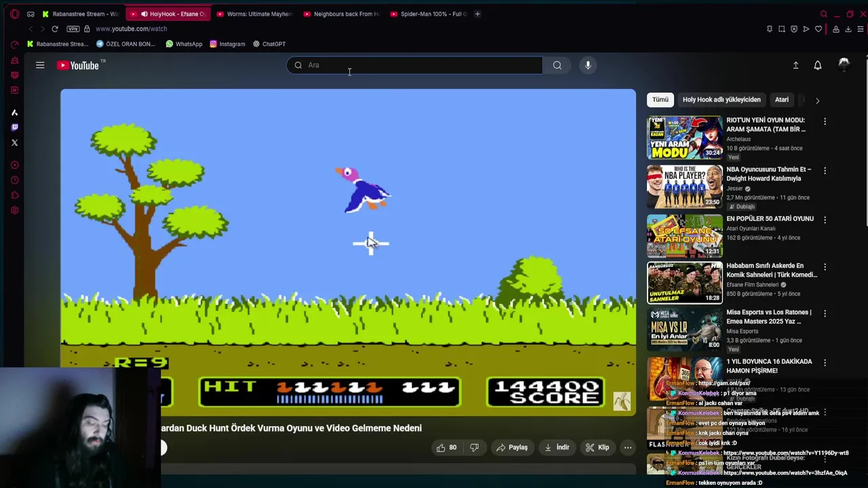Viewport: 868px width, 488px height.
Task: Open options menu for Hababam Sınıfı Askerde video
Action: 825,267
